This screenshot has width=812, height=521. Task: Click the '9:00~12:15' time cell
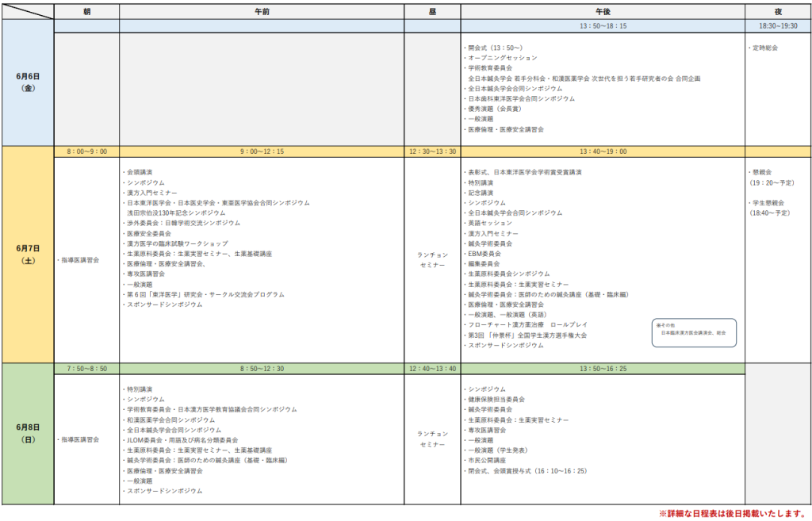tap(262, 151)
